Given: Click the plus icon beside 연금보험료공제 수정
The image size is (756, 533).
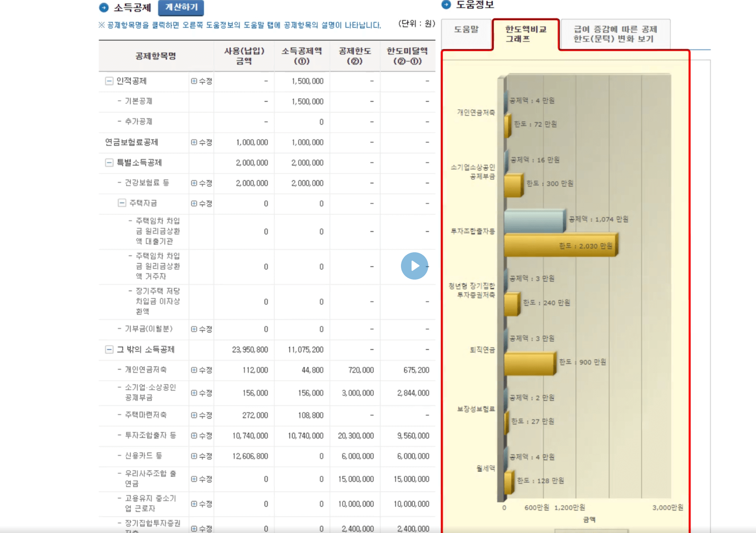Looking at the screenshot, I should pyautogui.click(x=193, y=142).
